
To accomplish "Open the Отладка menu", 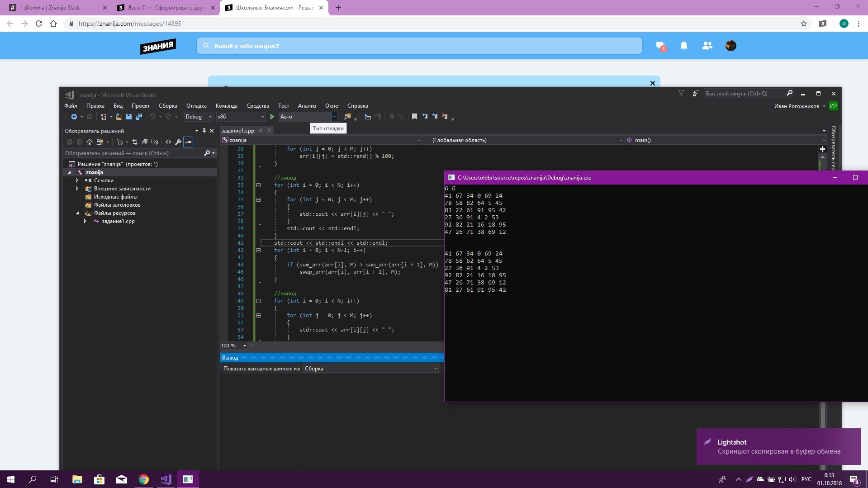I will coord(196,106).
